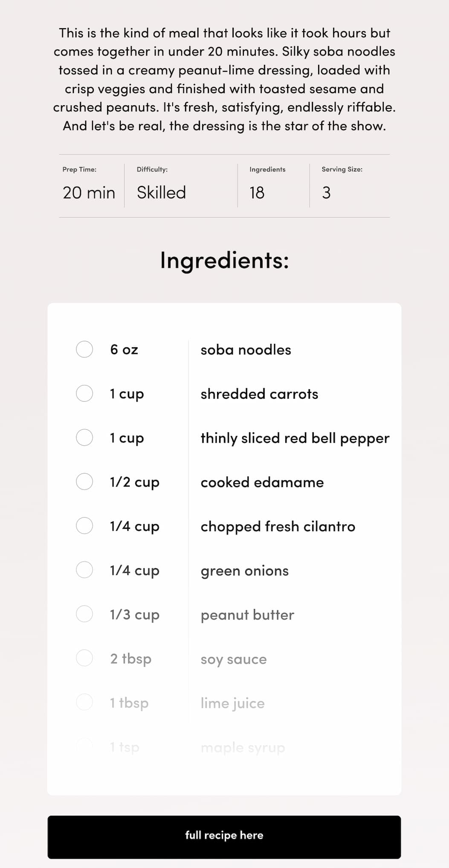
Task: Mark thinly sliced red bell pepper as gathered
Action: pos(84,438)
